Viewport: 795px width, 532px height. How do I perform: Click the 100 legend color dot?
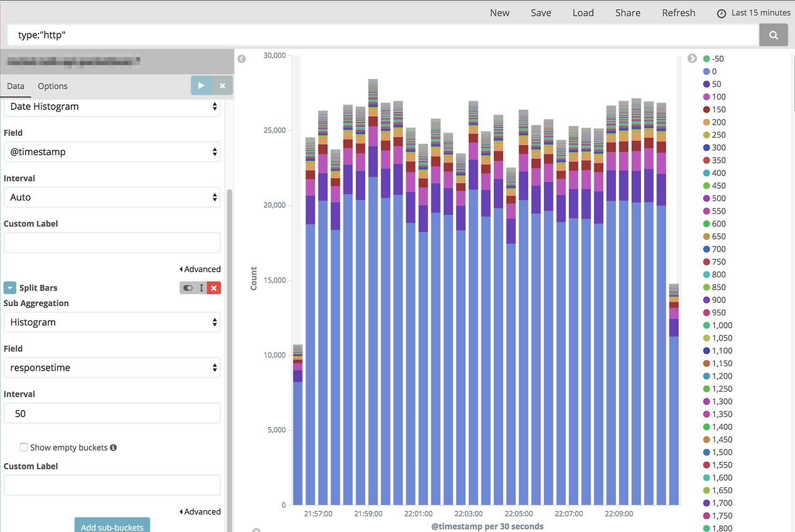(706, 97)
